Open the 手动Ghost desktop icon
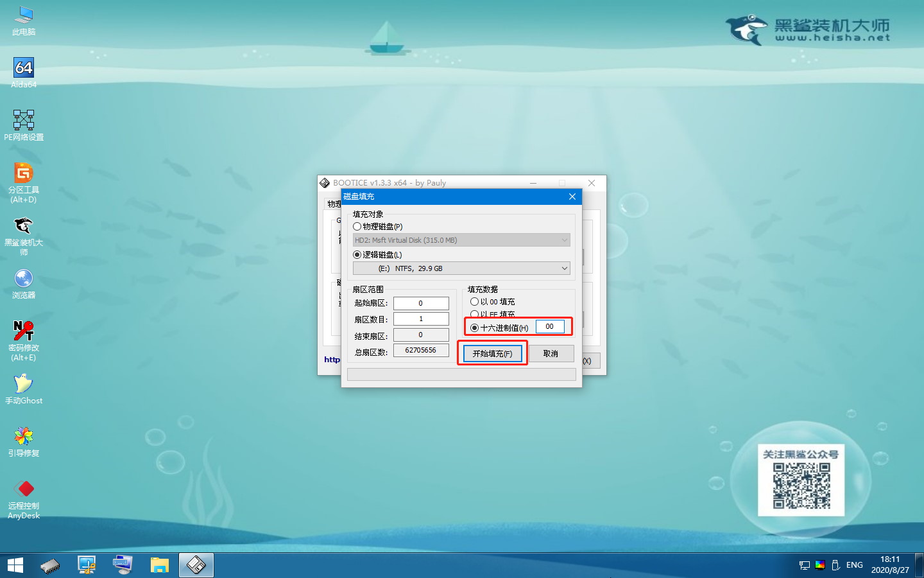Viewport: 924px width, 578px height. click(24, 389)
